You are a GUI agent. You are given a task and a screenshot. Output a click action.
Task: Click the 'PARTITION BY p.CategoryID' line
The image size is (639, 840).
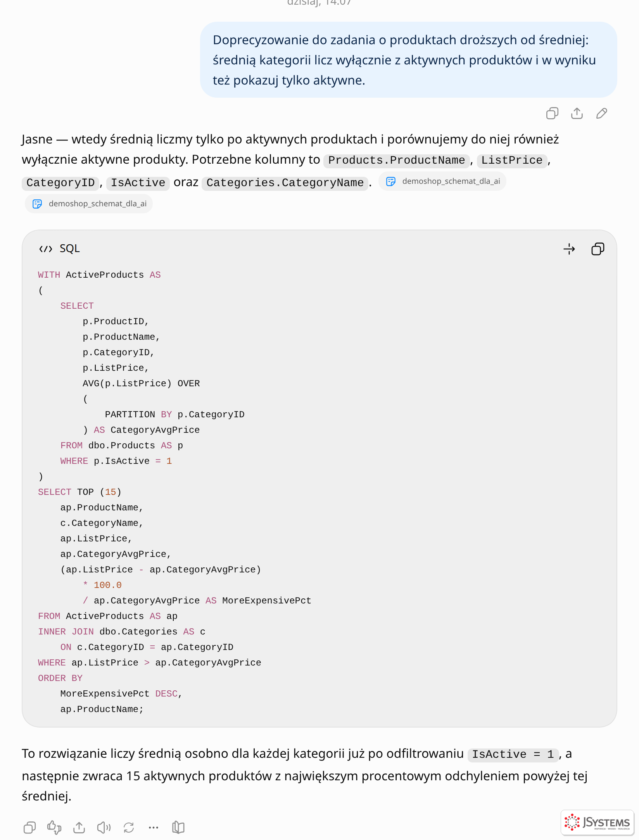(174, 415)
